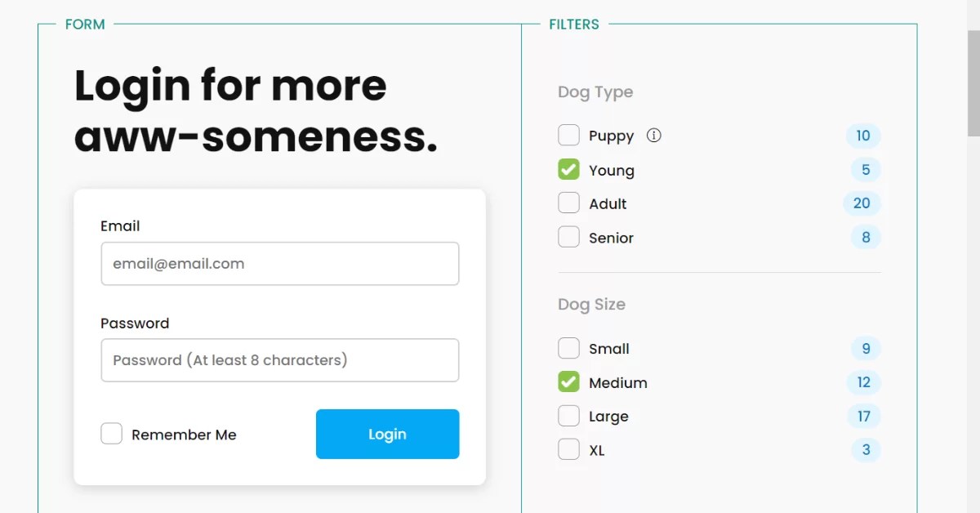This screenshot has width=980, height=513.
Task: Click the count badge showing 3 near XL
Action: [x=865, y=449]
